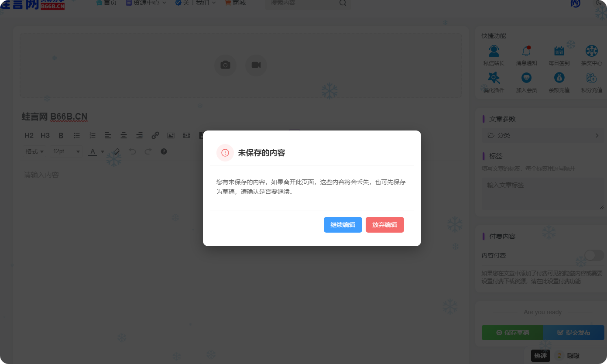Click the video upload icon
Screen dimensions: 607x364
[x=256, y=65]
